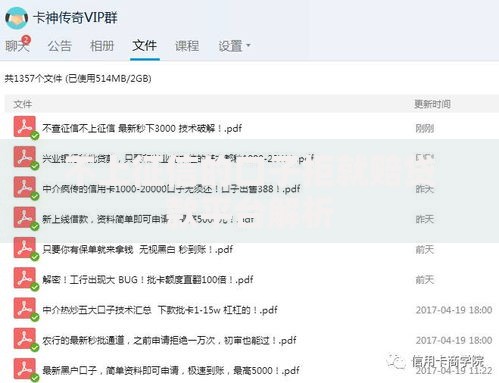Click PDF icon of second row 兴业 file
The image size is (499, 383).
pos(25,157)
